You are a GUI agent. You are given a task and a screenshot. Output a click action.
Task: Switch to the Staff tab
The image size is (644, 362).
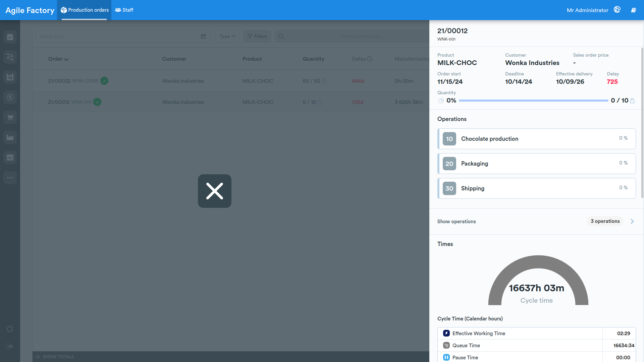point(124,10)
